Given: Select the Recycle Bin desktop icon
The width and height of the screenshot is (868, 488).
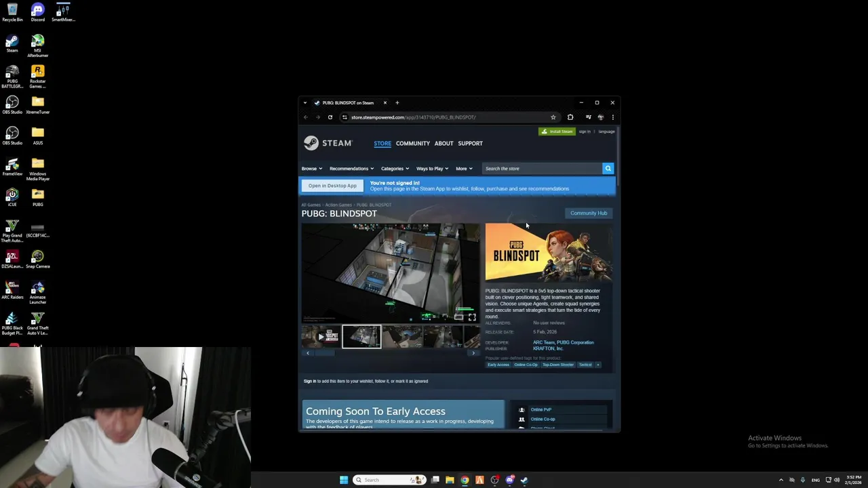Looking at the screenshot, I should coord(12,12).
